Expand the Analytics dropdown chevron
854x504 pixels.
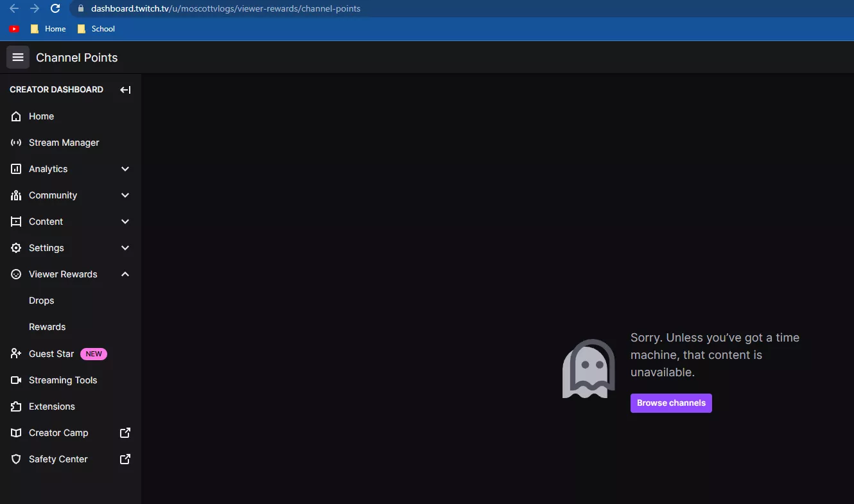click(125, 169)
